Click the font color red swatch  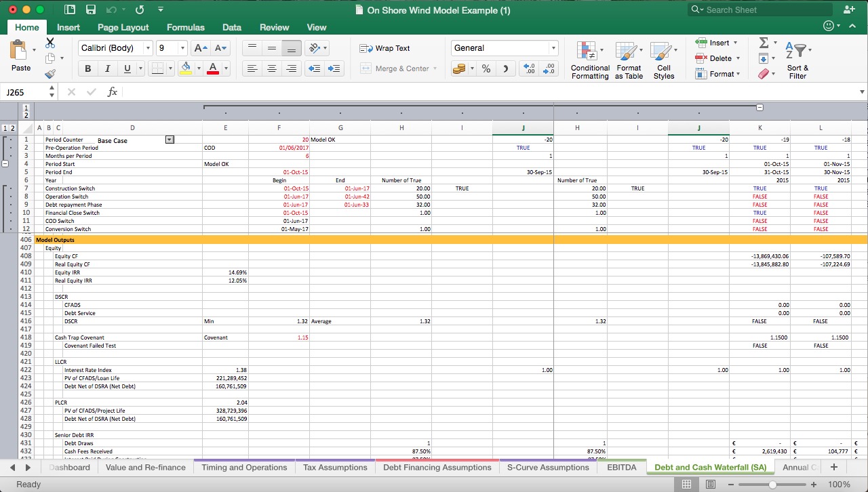(x=213, y=68)
